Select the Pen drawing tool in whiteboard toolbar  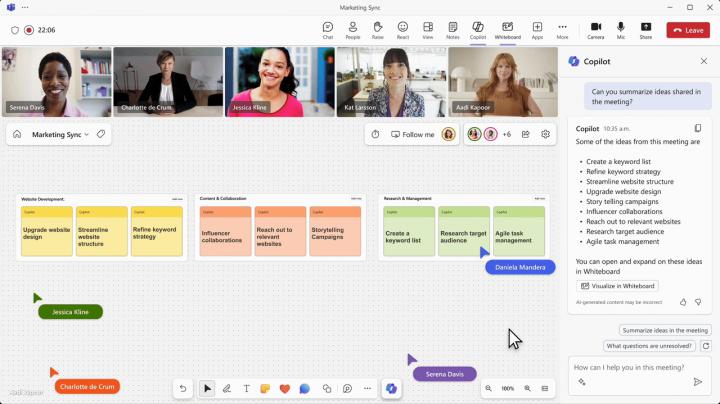[x=227, y=388]
